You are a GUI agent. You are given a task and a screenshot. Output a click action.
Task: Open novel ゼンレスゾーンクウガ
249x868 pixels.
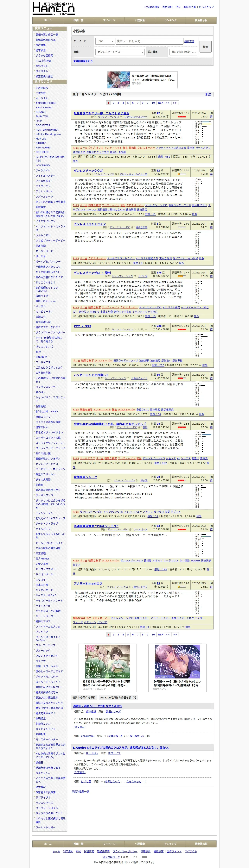(x=88, y=171)
